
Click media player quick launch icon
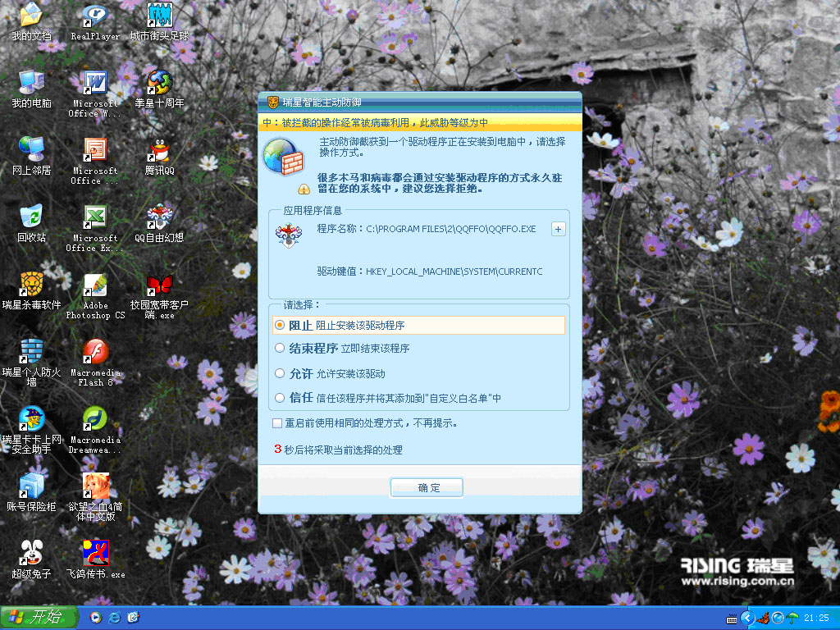pyautogui.click(x=96, y=618)
